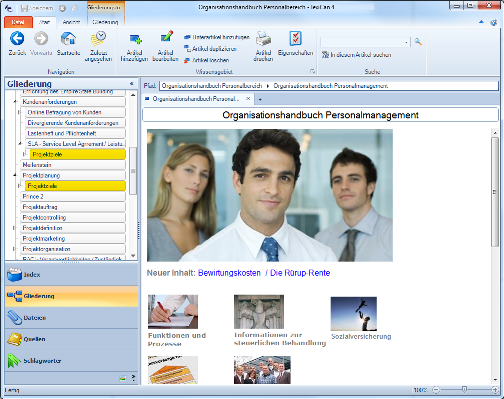Click the Artikel hinzufügen icon

(x=135, y=40)
